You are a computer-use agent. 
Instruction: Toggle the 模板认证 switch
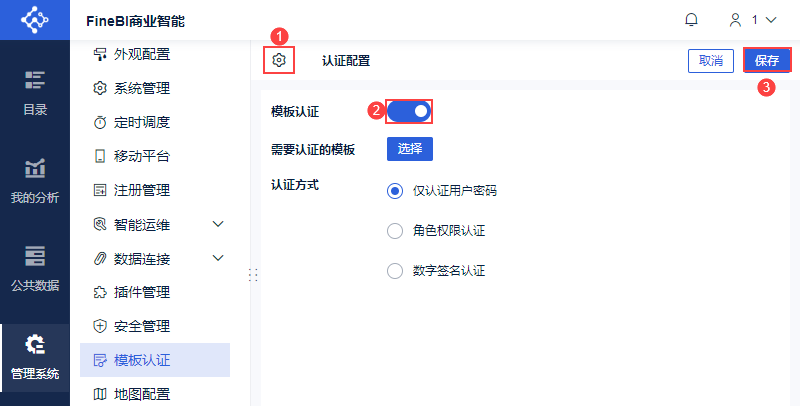(410, 111)
